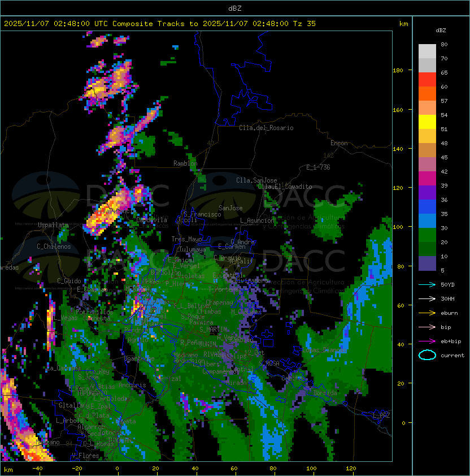Pick the mauve 45–42 dBZ swatch
This screenshot has width=470, height=476.
[x=427, y=165]
